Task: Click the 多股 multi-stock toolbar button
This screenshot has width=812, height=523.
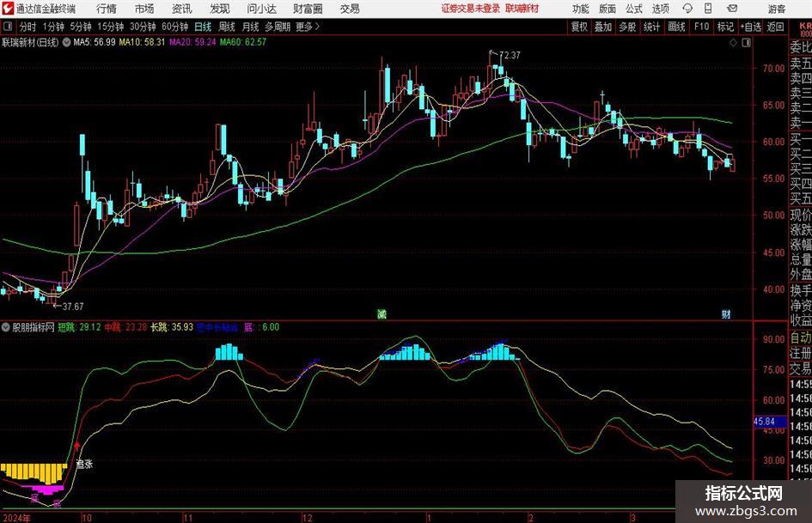Action: [x=627, y=27]
